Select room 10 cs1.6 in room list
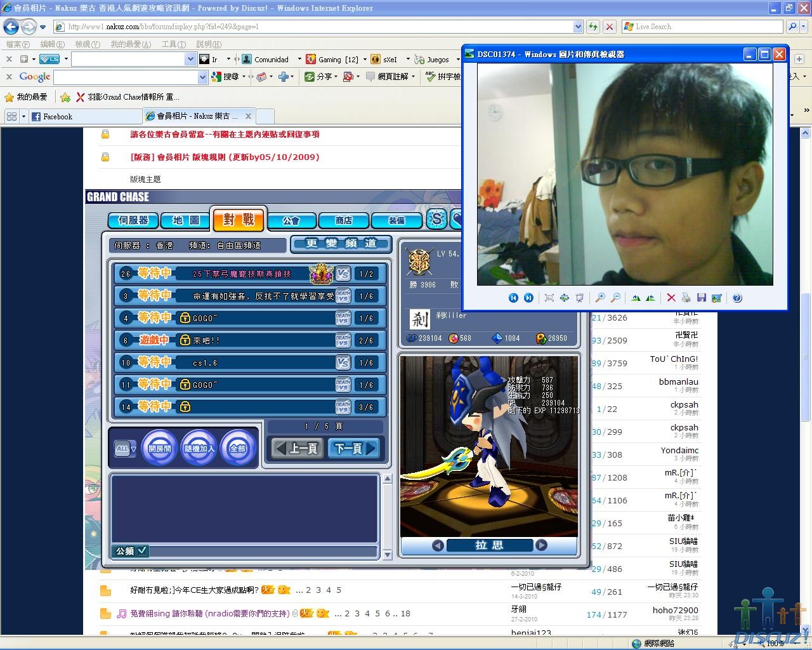This screenshot has width=812, height=650. point(251,362)
